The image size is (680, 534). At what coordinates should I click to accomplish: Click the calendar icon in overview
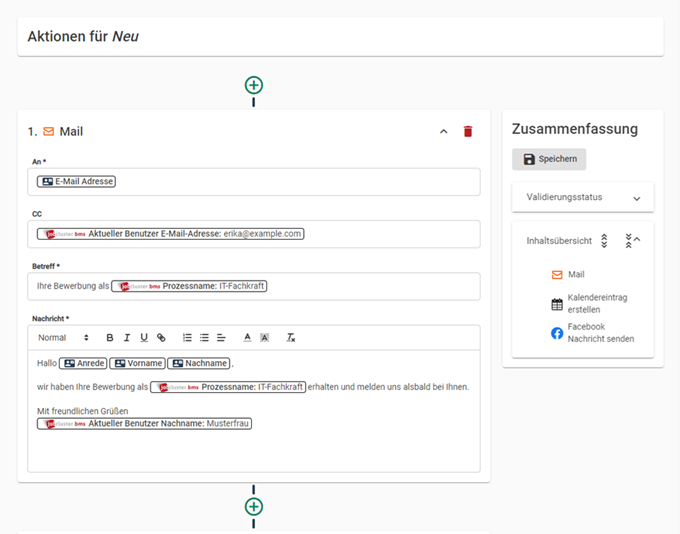click(x=557, y=304)
